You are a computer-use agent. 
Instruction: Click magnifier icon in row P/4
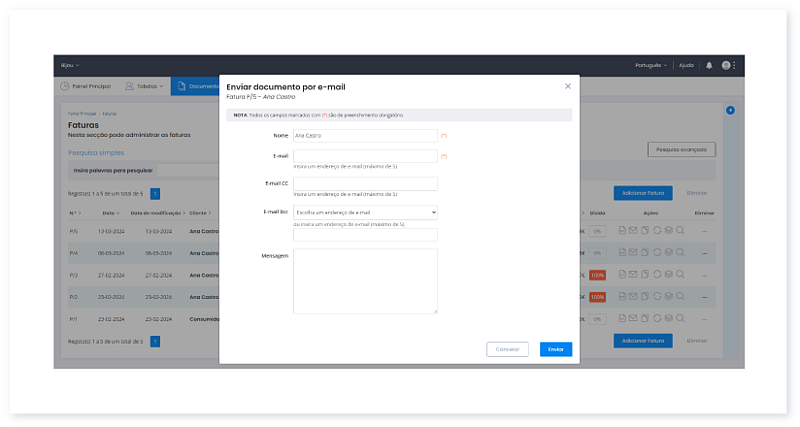click(680, 253)
